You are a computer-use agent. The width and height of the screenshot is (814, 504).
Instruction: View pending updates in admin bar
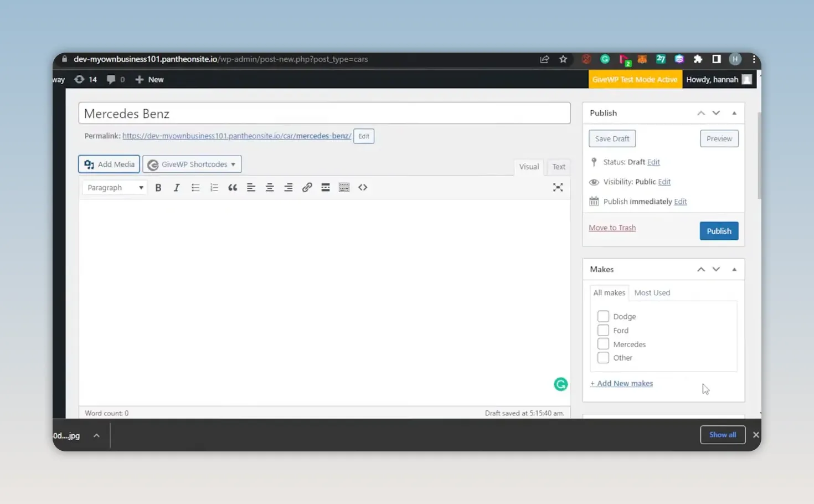point(86,80)
